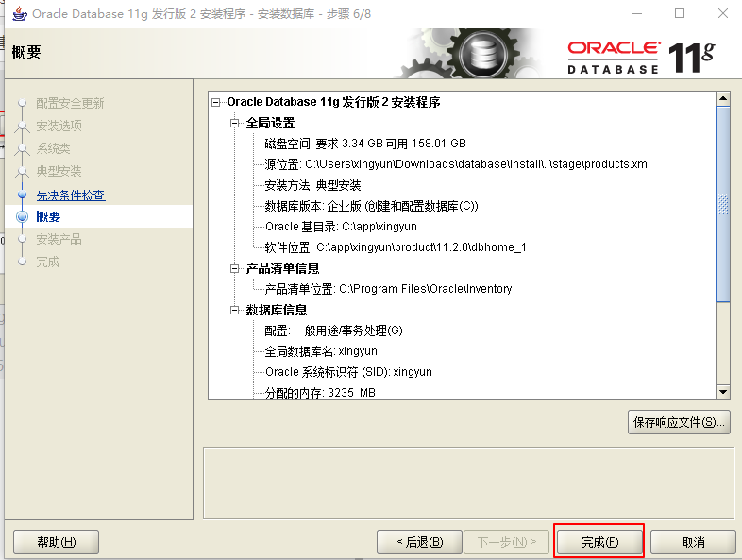Click the Oracle 11g logo in the header
742x560 pixels.
click(x=641, y=58)
